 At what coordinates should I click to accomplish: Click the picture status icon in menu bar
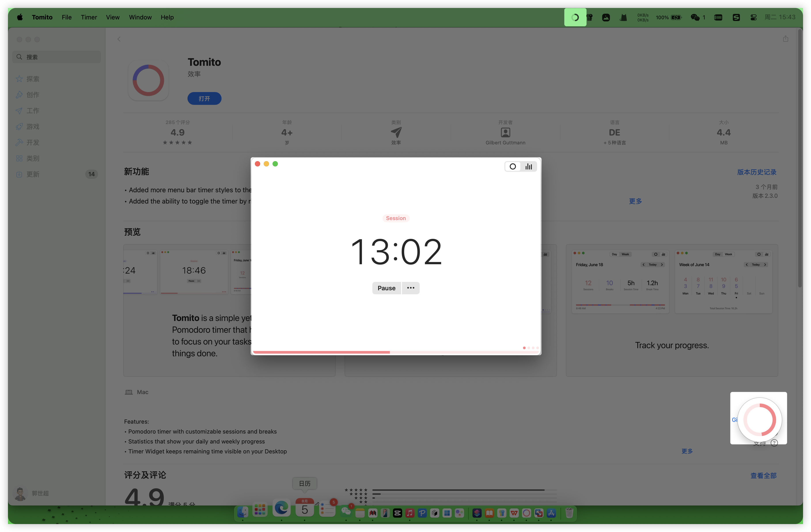coord(606,17)
